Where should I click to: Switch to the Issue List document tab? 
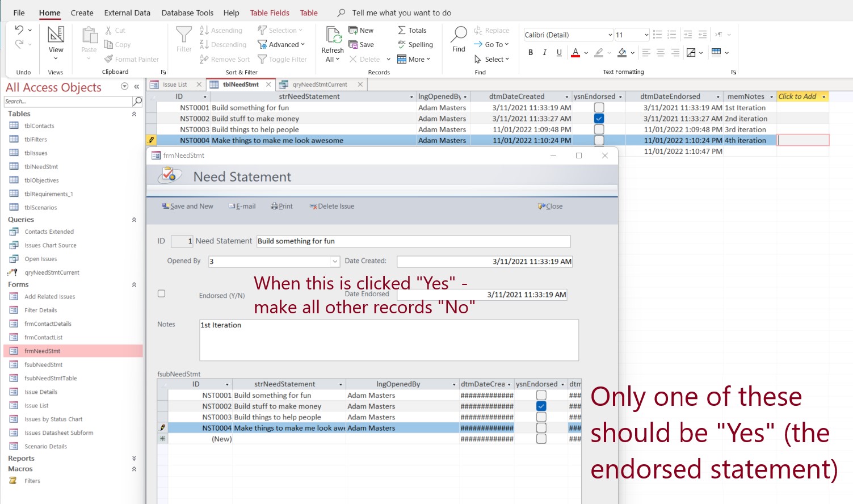tap(175, 85)
